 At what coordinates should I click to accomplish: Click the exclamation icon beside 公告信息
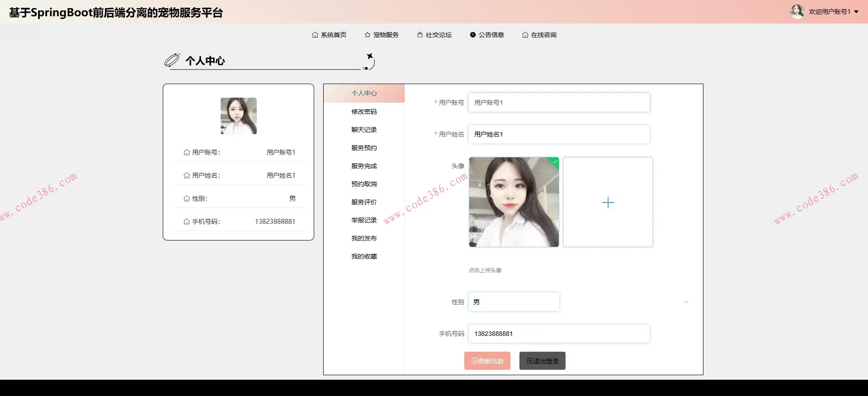point(473,35)
